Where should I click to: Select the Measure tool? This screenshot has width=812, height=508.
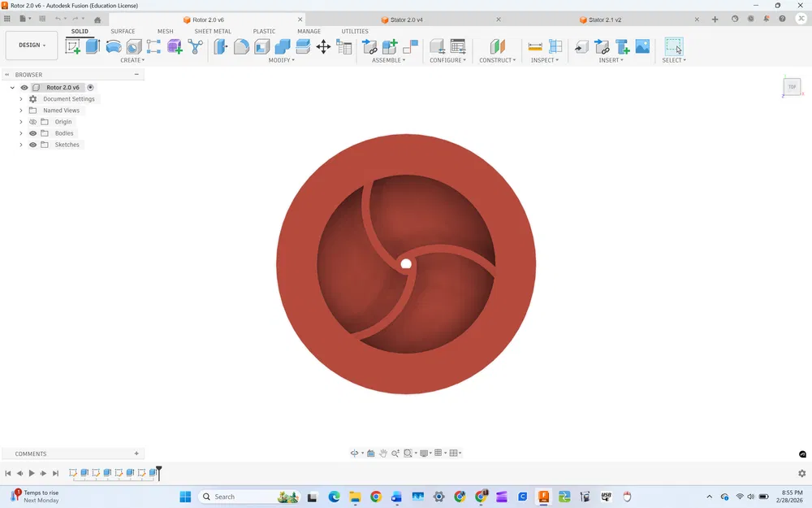point(535,46)
